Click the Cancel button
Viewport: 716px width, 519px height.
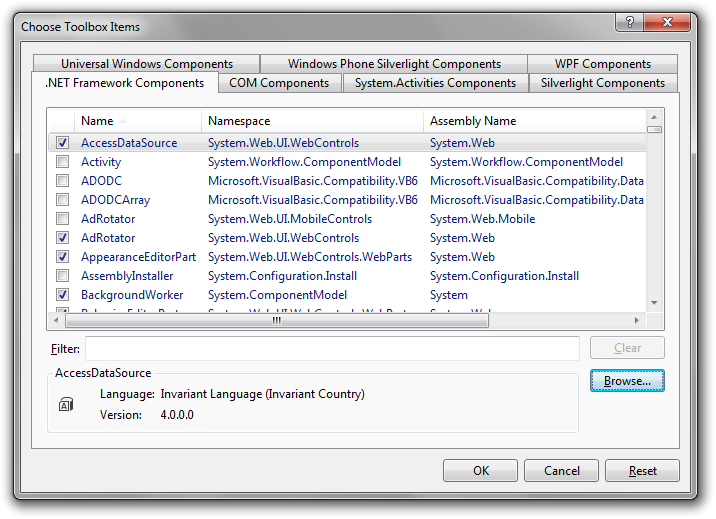click(x=561, y=471)
